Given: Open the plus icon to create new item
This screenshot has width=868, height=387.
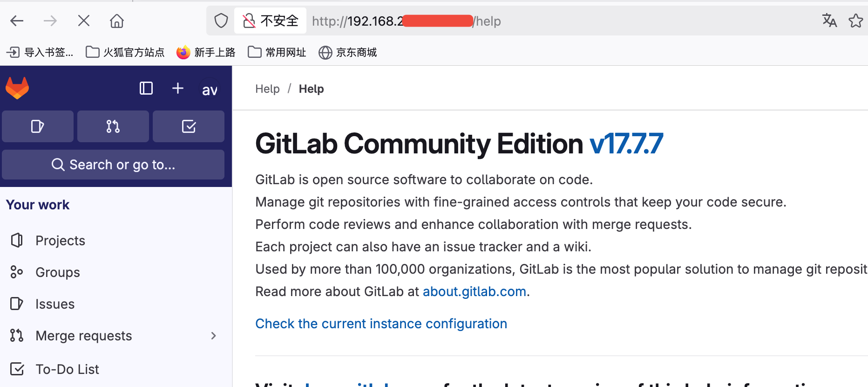Looking at the screenshot, I should pyautogui.click(x=177, y=88).
